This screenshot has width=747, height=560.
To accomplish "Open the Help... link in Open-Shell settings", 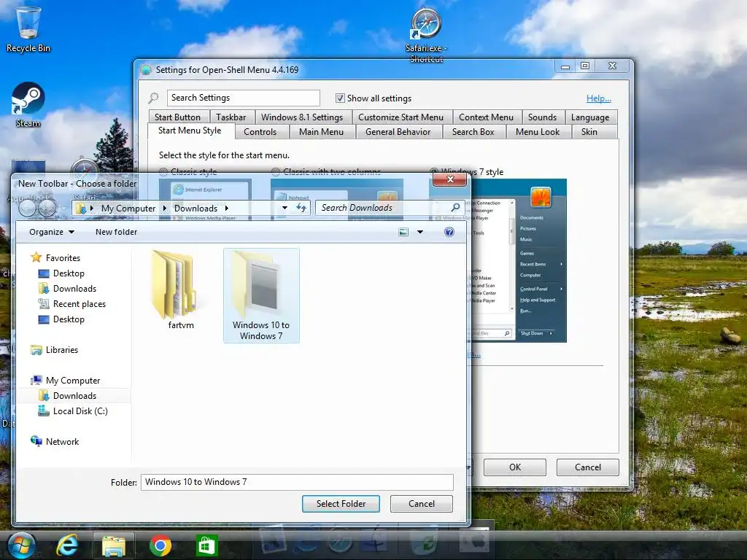I will click(599, 98).
